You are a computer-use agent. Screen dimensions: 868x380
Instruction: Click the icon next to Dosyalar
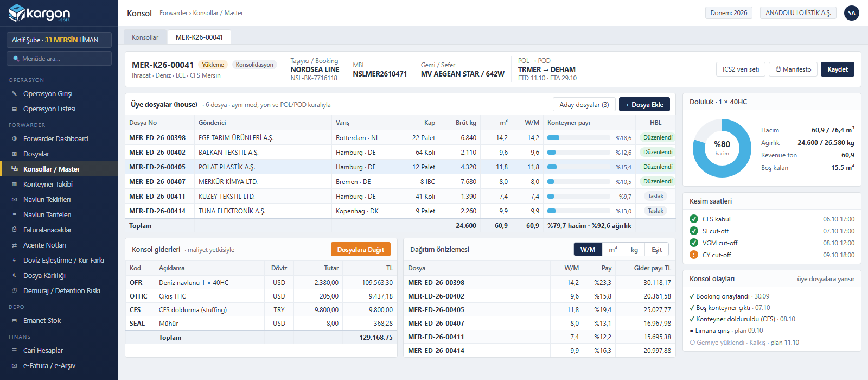click(x=15, y=154)
